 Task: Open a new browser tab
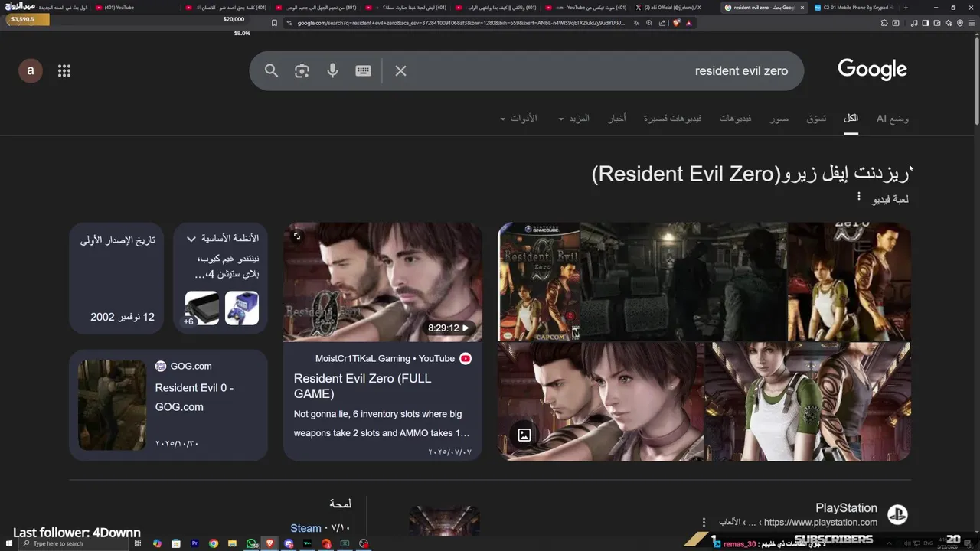point(906,8)
